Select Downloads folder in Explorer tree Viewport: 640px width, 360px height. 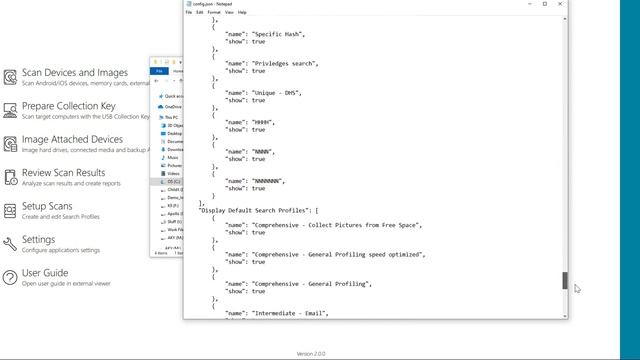tap(172, 149)
